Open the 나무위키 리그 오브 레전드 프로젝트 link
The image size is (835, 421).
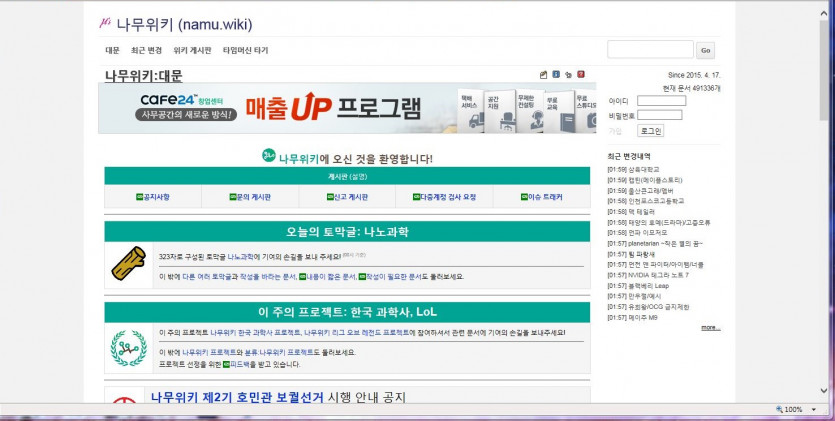(357, 333)
